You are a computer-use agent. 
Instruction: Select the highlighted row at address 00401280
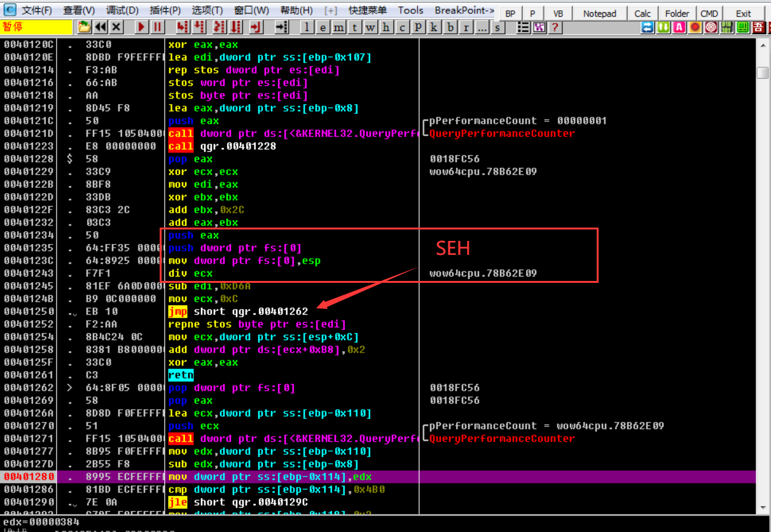(x=379, y=477)
